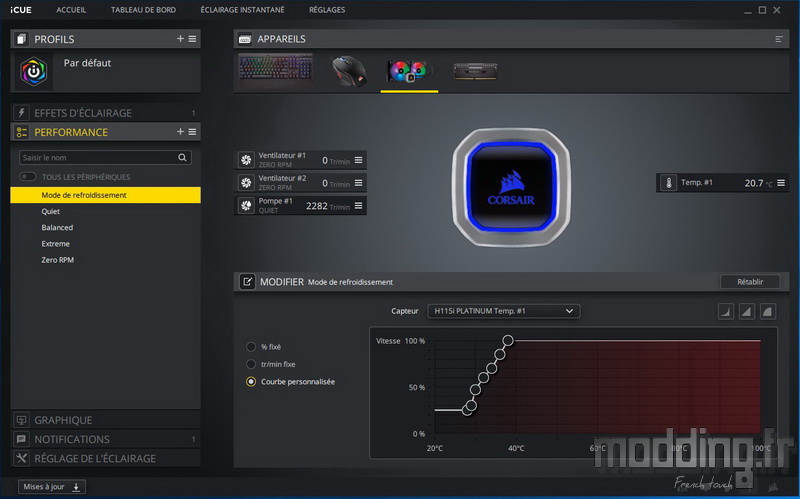Select the keyboard device thumbnail
The image size is (800, 499).
click(x=276, y=70)
